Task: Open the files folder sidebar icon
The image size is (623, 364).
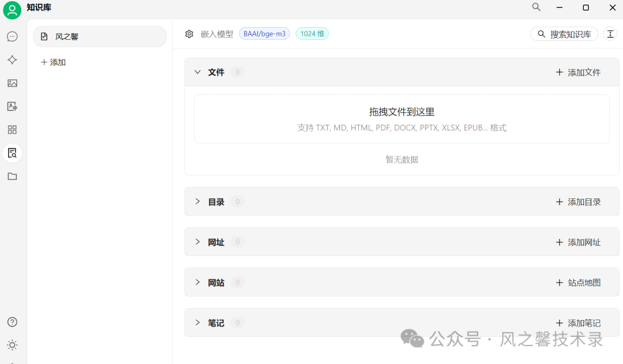Action: [x=12, y=176]
